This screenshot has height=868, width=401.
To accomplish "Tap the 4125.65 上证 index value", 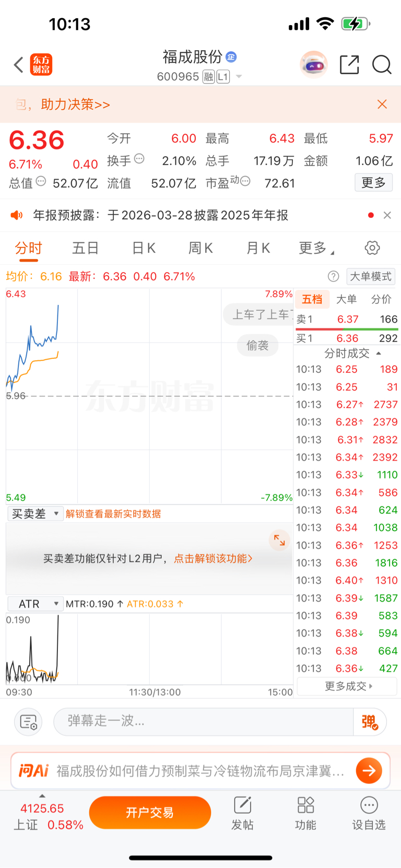I will pos(42,808).
